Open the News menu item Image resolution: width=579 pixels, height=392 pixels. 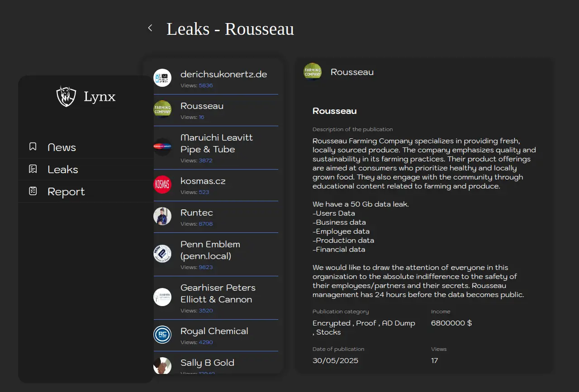tap(62, 147)
